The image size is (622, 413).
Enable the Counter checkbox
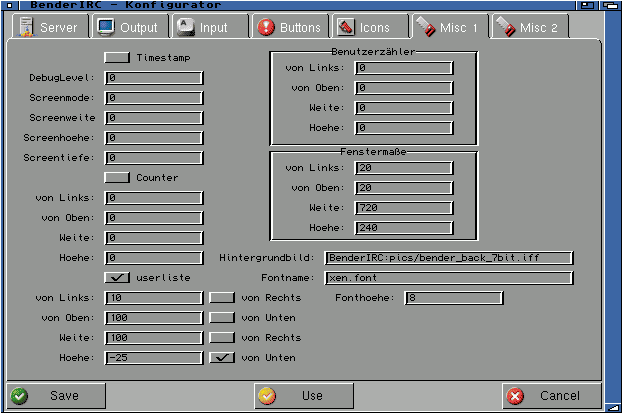point(117,177)
